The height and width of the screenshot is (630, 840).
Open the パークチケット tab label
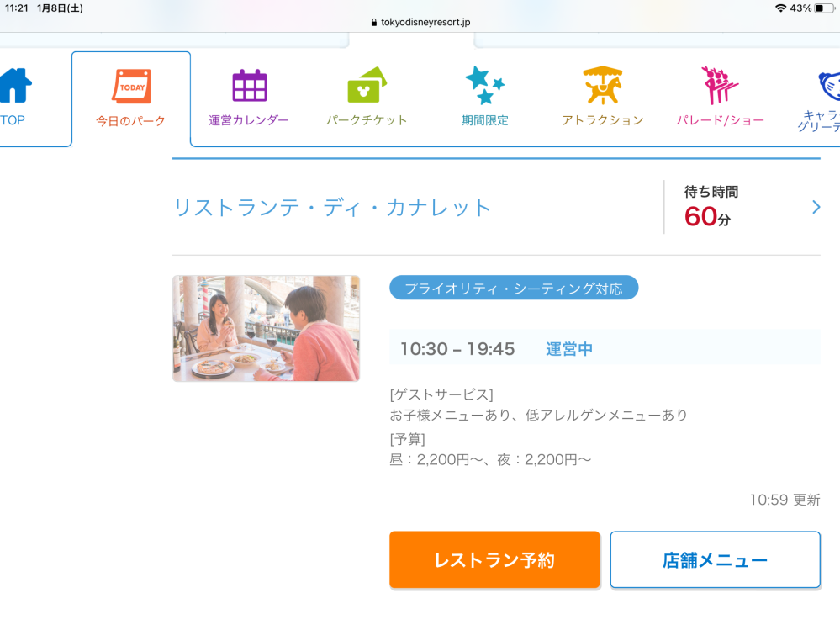click(x=367, y=120)
